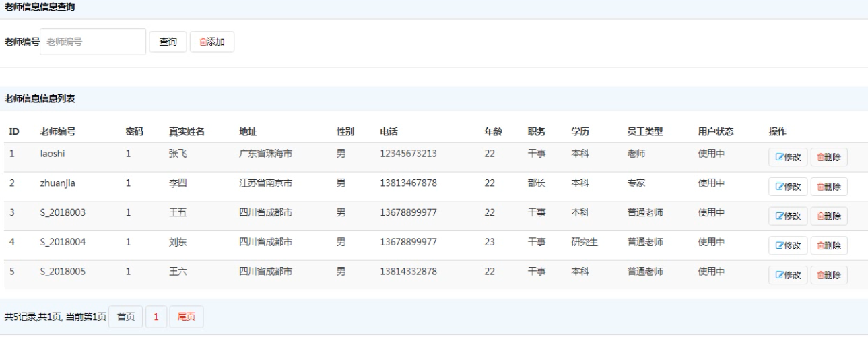Select 删除 for teacher S_2018004

pos(829,245)
